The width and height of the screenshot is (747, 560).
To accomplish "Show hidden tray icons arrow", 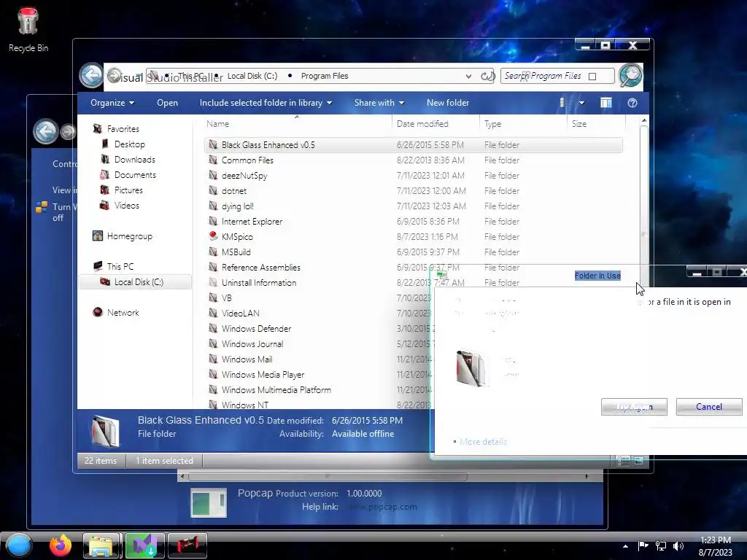I will tap(625, 546).
